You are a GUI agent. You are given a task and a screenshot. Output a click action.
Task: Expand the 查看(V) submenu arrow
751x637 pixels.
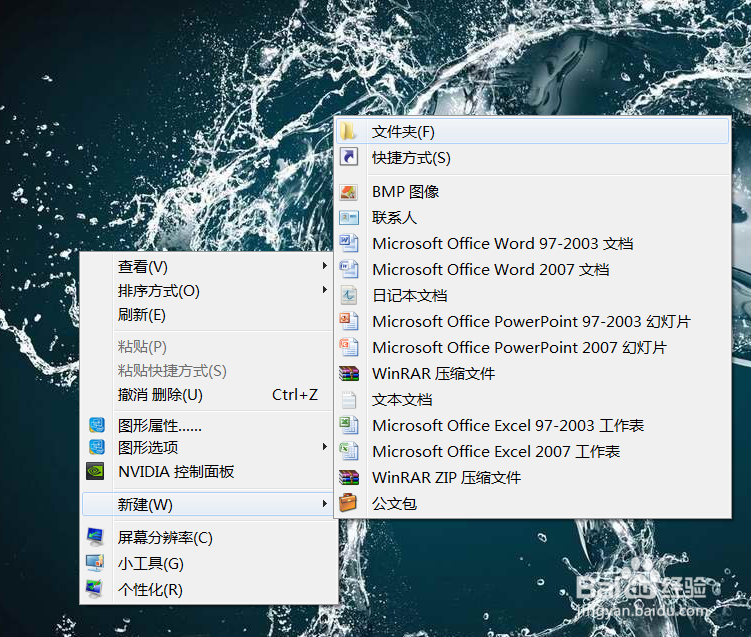click(x=325, y=265)
